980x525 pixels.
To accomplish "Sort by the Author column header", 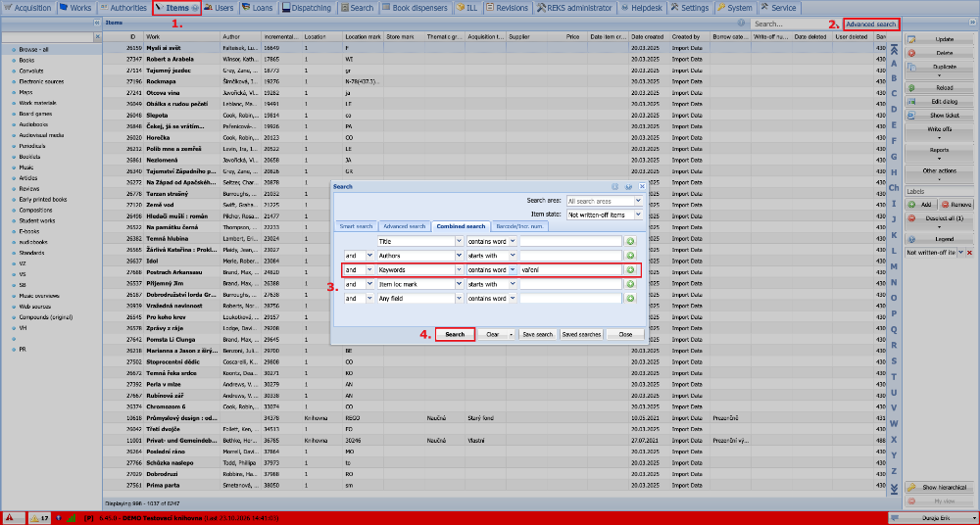I will 241,37.
